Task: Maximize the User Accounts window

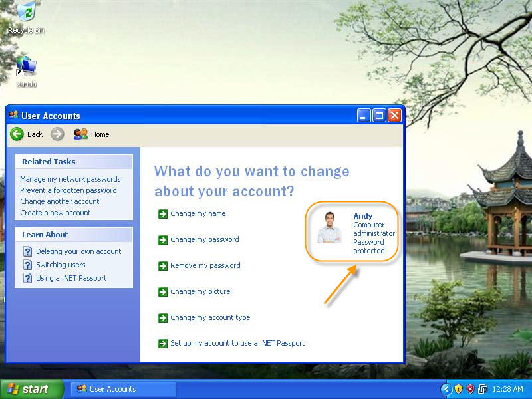Action: click(x=379, y=116)
